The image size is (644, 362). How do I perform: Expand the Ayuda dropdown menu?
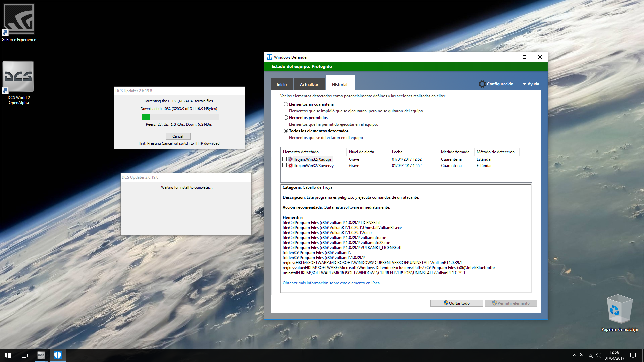(531, 84)
